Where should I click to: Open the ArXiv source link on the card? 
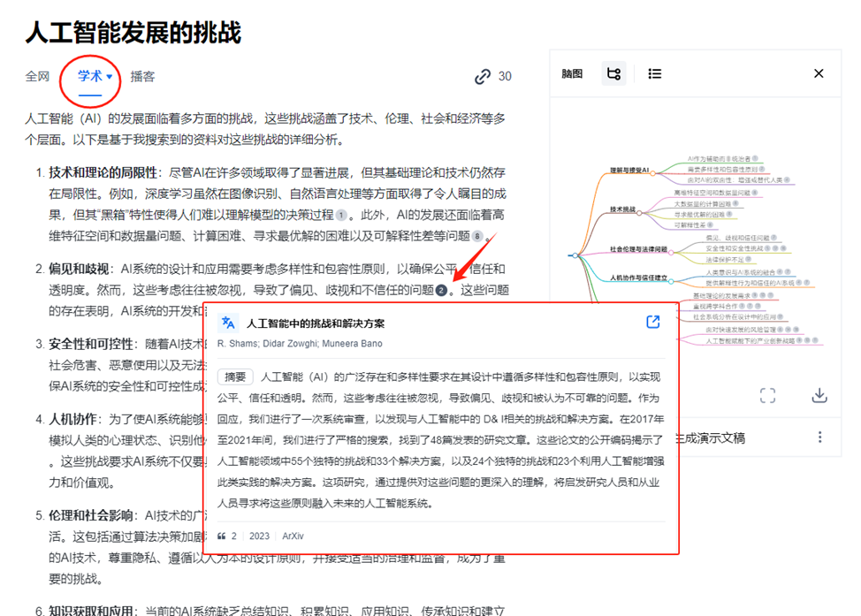(x=293, y=536)
